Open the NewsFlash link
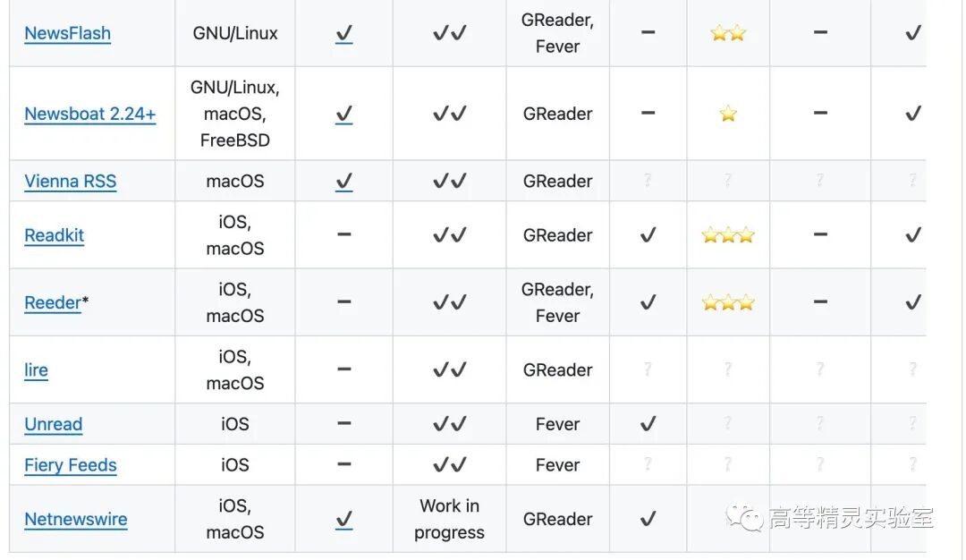The image size is (966, 560). (x=67, y=33)
